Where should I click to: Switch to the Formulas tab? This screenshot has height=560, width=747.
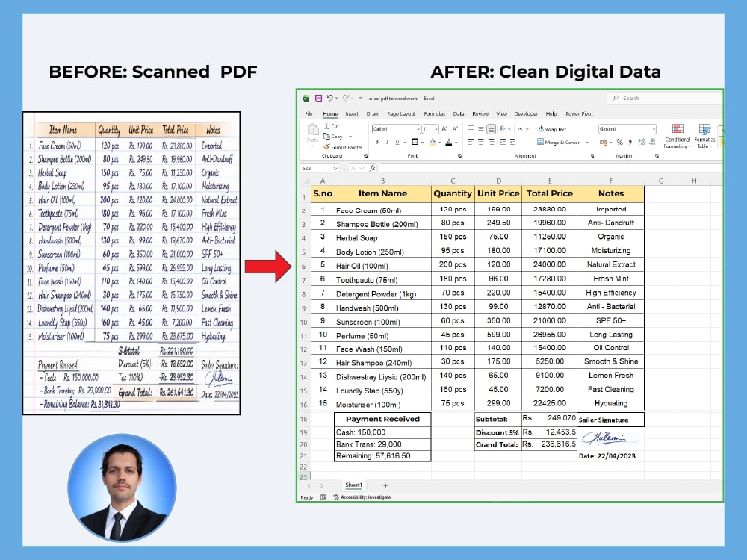(434, 113)
